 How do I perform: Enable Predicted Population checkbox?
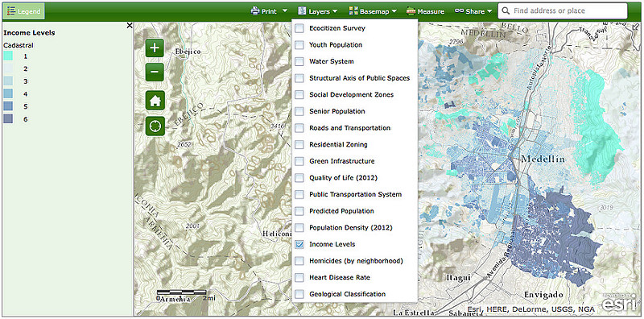(299, 211)
